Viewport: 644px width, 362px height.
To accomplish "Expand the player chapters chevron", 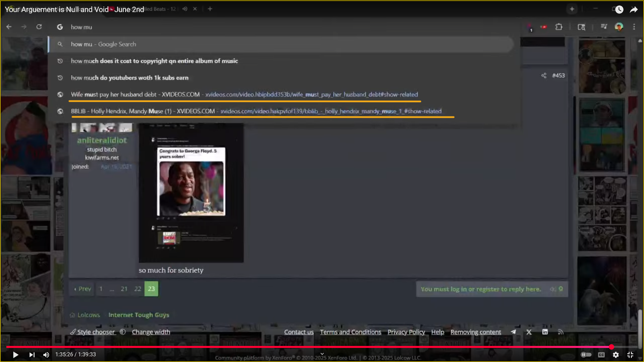I will click(322, 354).
